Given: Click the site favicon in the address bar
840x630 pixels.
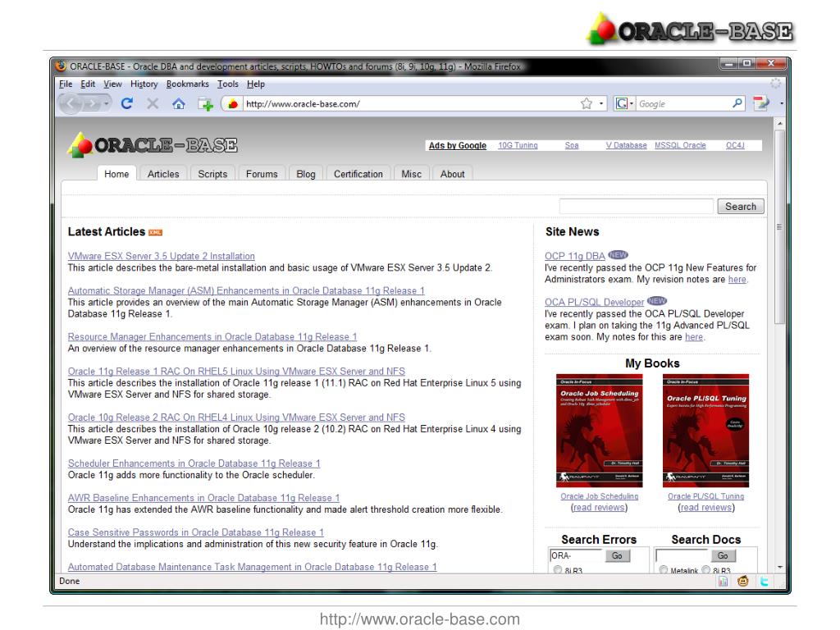Looking at the screenshot, I should [x=232, y=104].
